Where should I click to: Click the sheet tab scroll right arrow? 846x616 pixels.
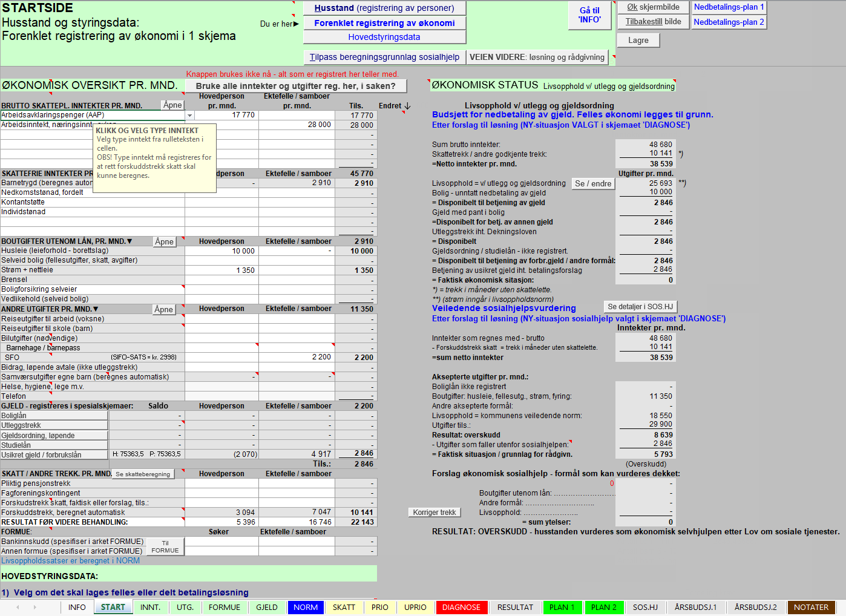pyautogui.click(x=35, y=607)
